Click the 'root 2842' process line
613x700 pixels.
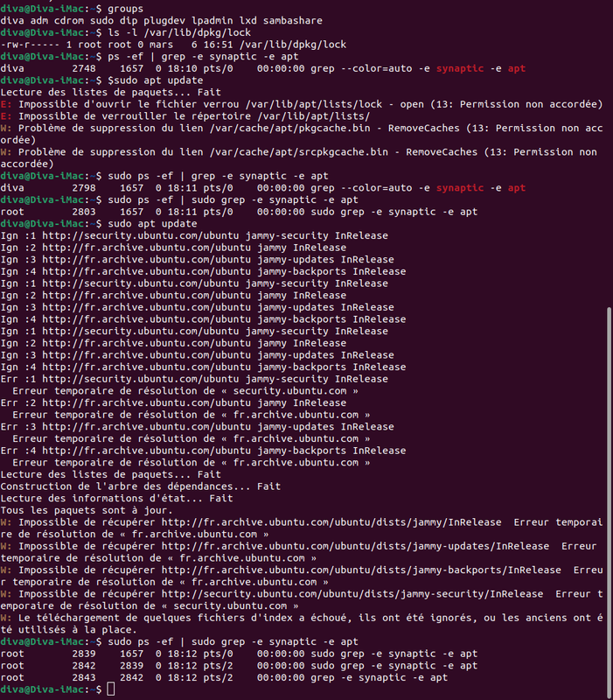tap(239, 666)
